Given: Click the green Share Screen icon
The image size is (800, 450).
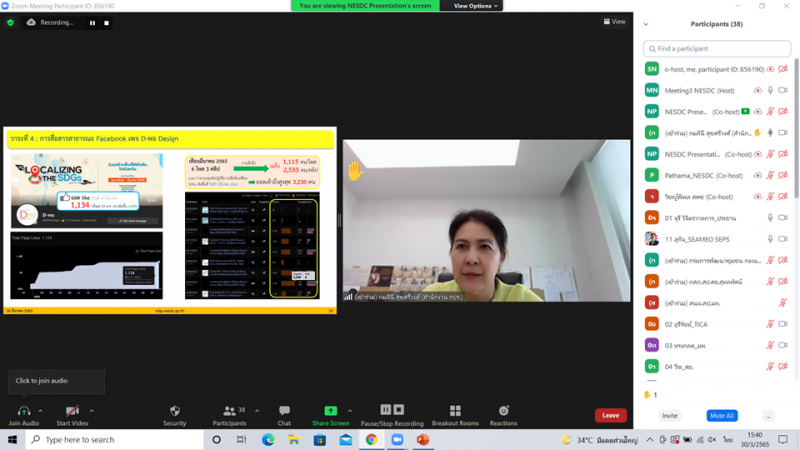Looking at the screenshot, I should [x=331, y=411].
